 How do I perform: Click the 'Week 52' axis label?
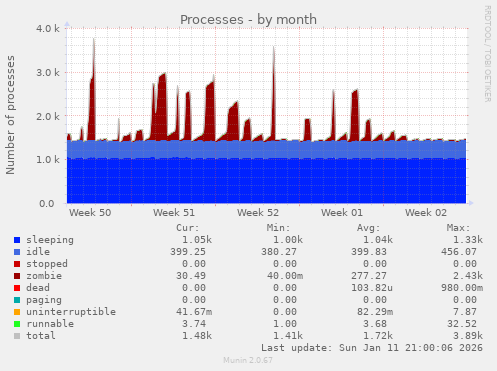258,213
